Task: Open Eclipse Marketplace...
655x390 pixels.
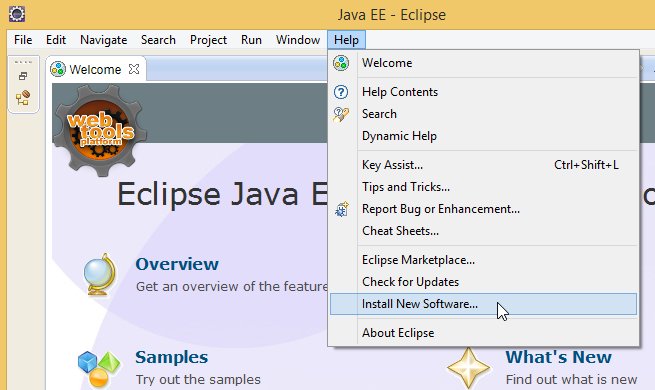Action: pos(483,260)
